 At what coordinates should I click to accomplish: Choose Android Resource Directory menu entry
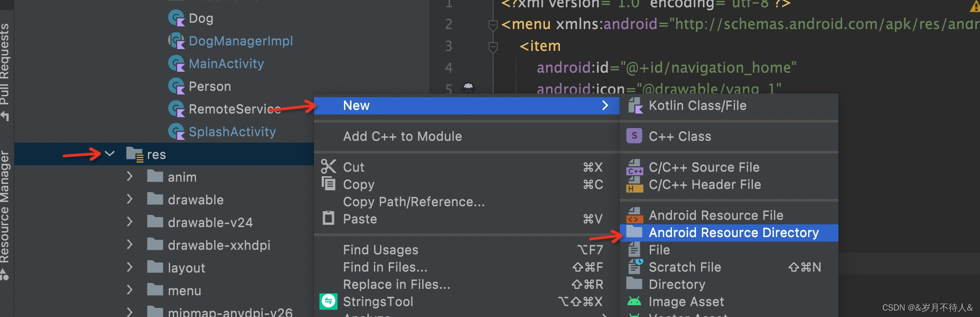coord(733,233)
